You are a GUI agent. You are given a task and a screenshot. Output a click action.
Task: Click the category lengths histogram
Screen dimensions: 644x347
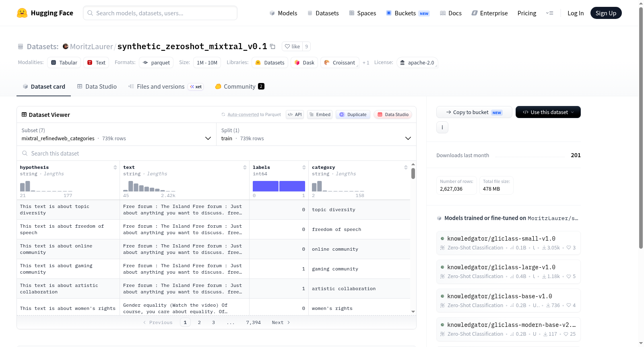coord(338,186)
